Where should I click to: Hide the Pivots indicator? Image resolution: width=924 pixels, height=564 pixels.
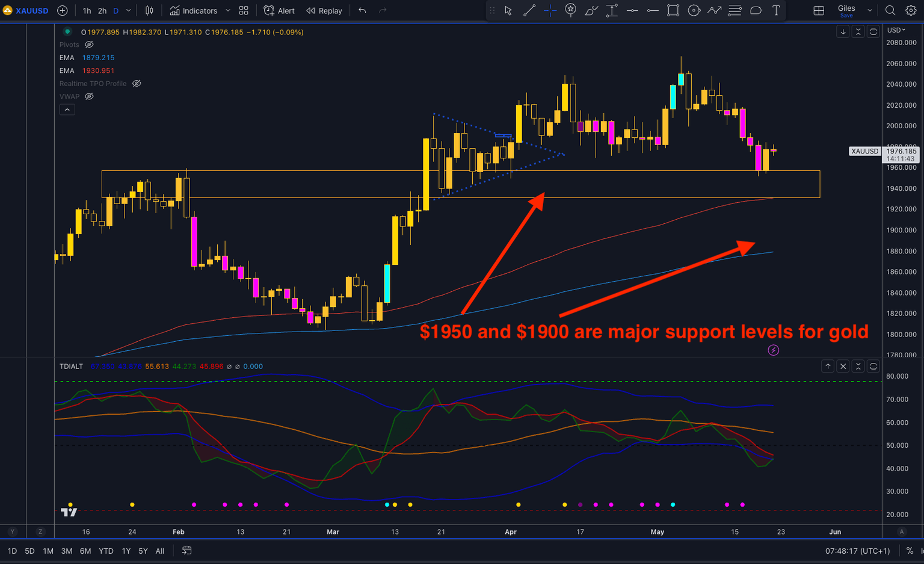point(88,45)
